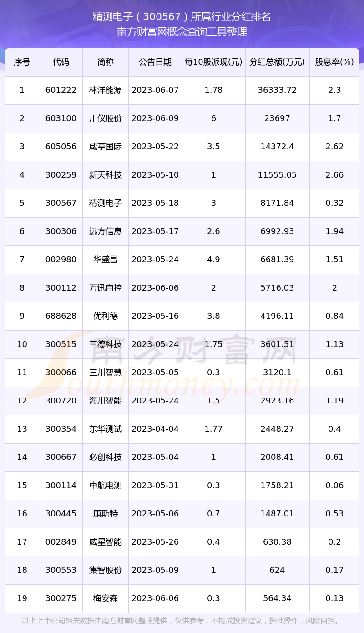
Task: Click the 梅安森 stock name
Action: [x=106, y=598]
